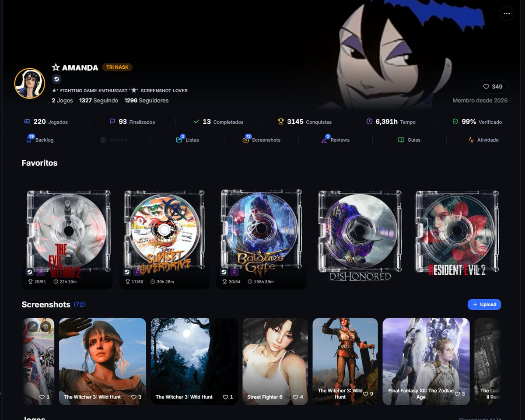Click the Atividade pulse icon

471,140
